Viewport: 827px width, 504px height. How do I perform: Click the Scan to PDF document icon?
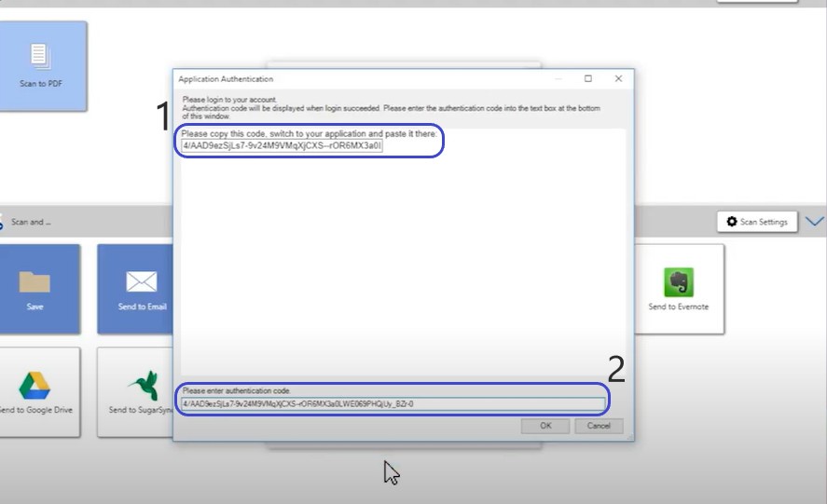click(40, 56)
